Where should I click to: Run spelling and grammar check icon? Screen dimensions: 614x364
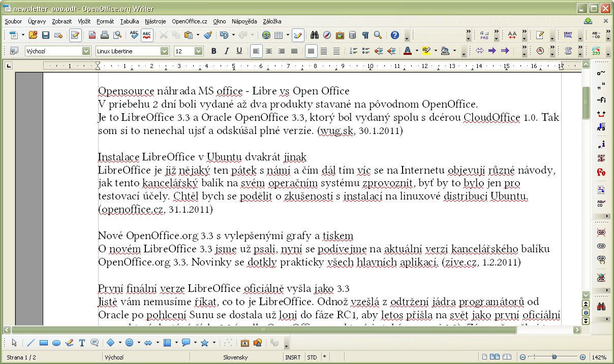tap(134, 35)
